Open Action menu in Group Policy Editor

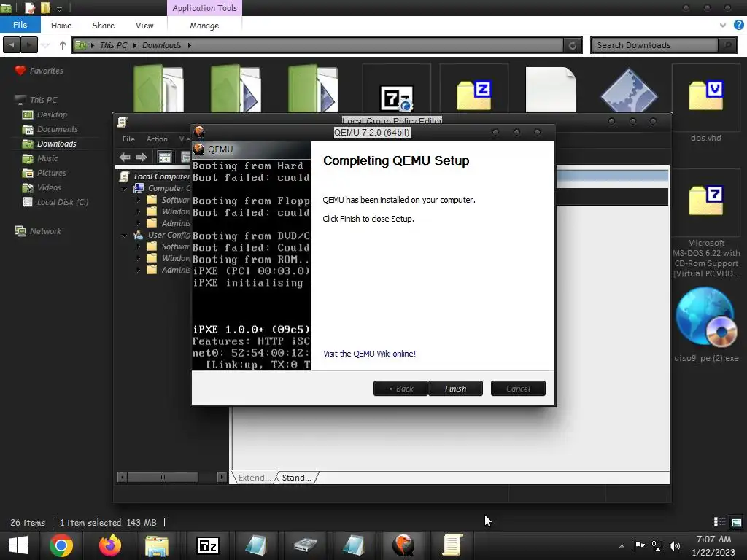(x=157, y=139)
